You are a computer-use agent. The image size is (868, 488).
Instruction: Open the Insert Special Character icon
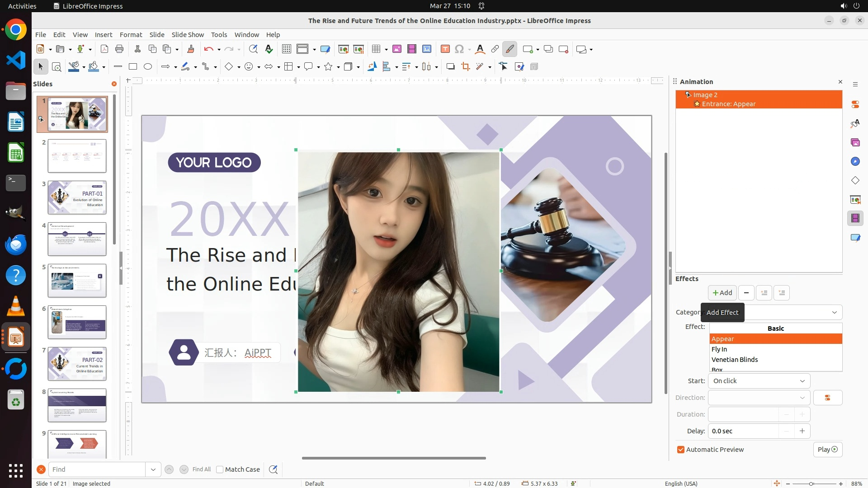click(x=459, y=49)
